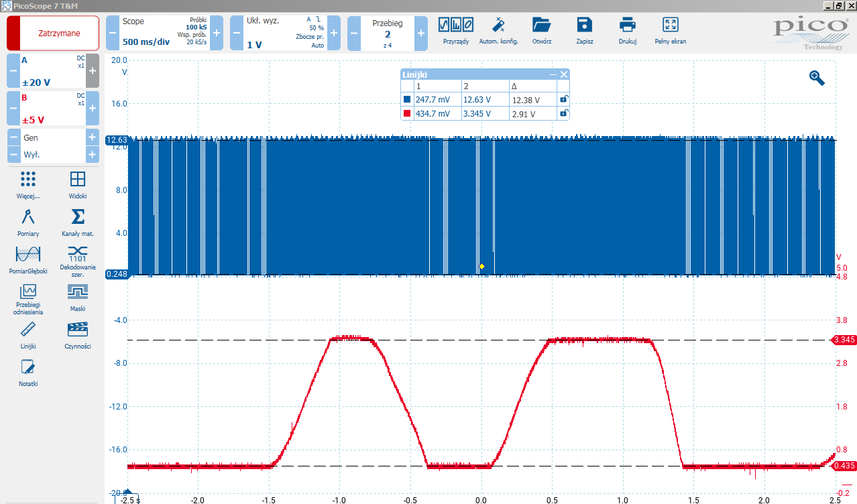Viewport: 857px width, 504px height.
Task: Click the time ruler handle at axis origin
Action: (128, 493)
